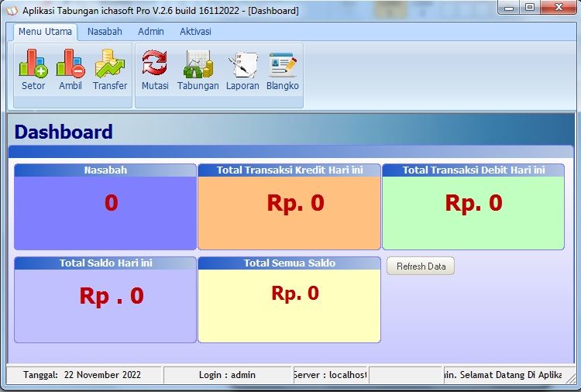
Task: Click the Total Transaksi Debit Hari ini header
Action: [x=473, y=170]
